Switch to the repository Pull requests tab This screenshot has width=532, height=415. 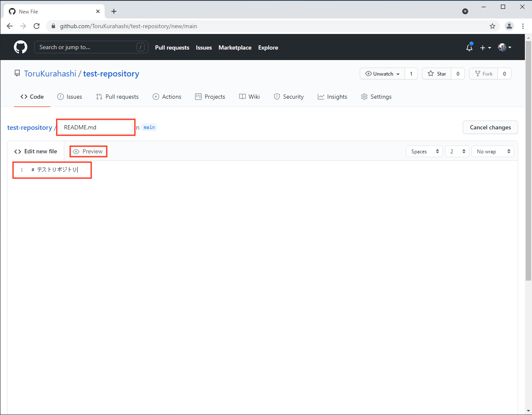[117, 97]
